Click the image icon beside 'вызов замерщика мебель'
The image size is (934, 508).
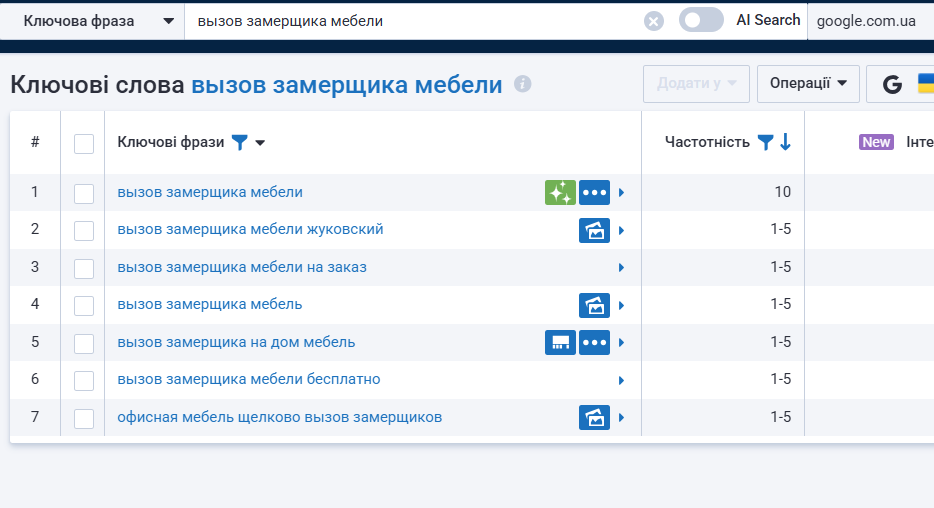[595, 305]
